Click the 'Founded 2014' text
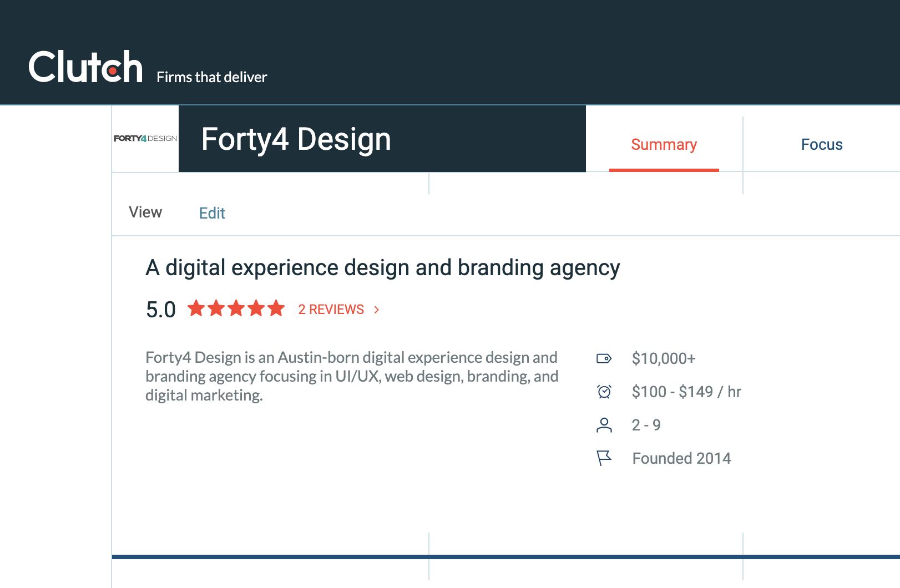The height and width of the screenshot is (588, 900). point(681,458)
